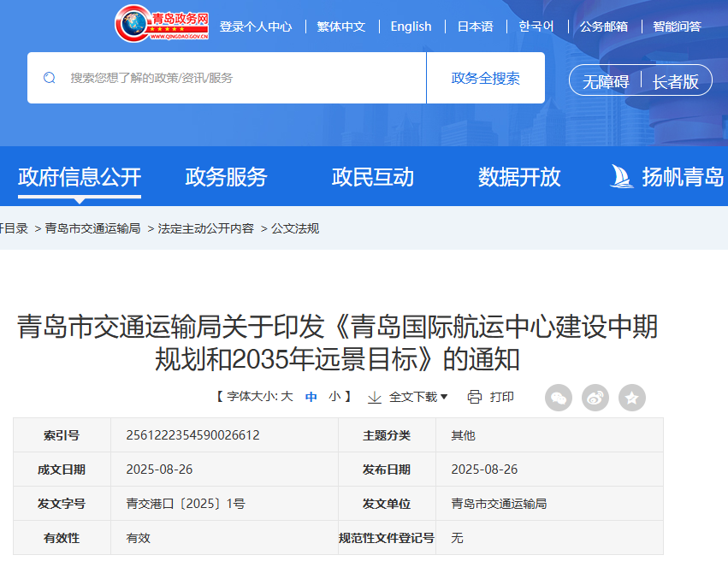
Task: Switch to the 数据开放 tab
Action: pos(522,177)
